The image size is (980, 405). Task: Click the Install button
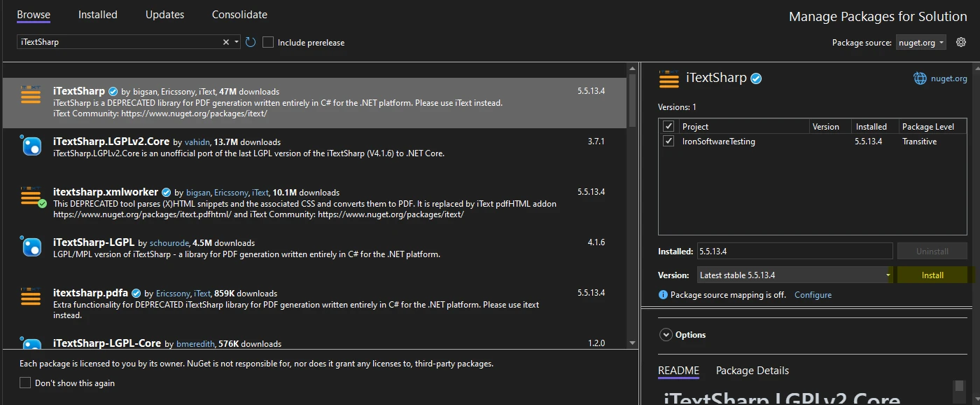point(932,275)
